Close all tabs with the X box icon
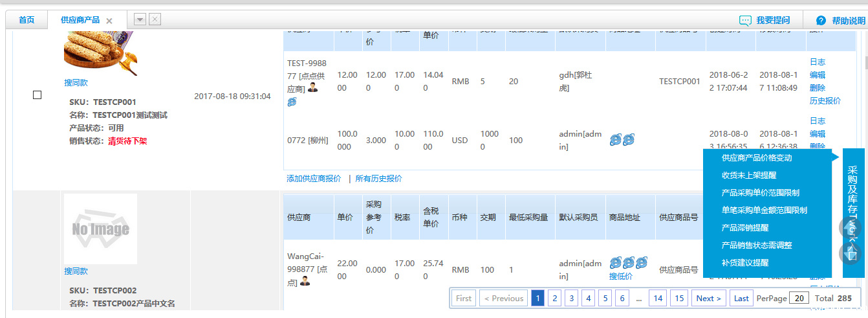This screenshot has width=868, height=318. tap(155, 19)
